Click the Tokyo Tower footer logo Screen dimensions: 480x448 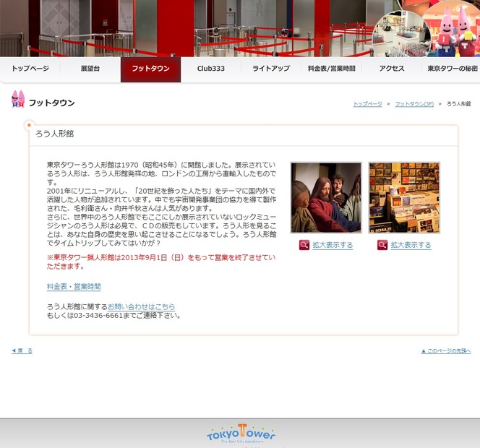pos(241,434)
